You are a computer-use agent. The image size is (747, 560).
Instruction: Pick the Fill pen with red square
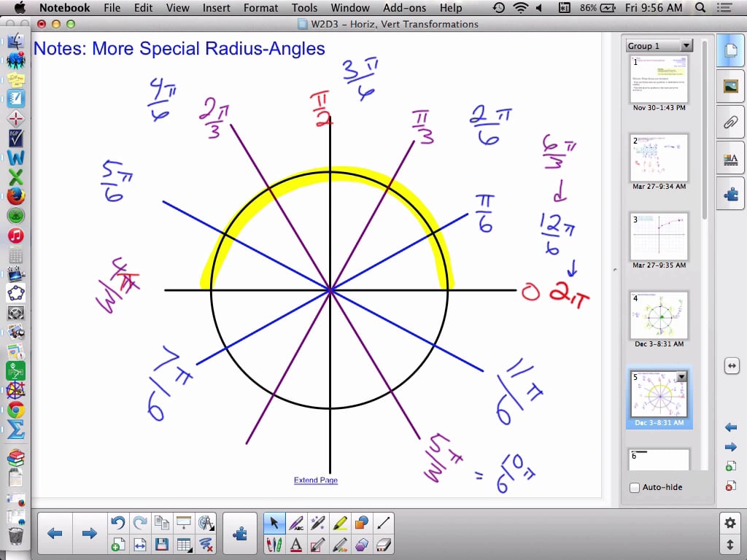point(318,544)
